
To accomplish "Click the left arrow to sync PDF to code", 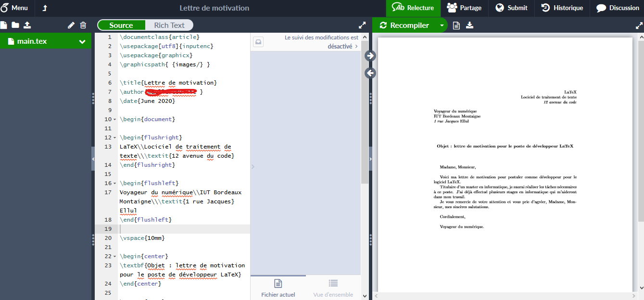I will point(370,73).
